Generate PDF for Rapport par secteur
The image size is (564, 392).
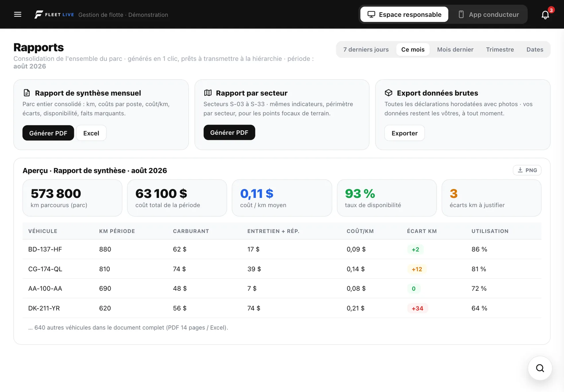click(229, 132)
